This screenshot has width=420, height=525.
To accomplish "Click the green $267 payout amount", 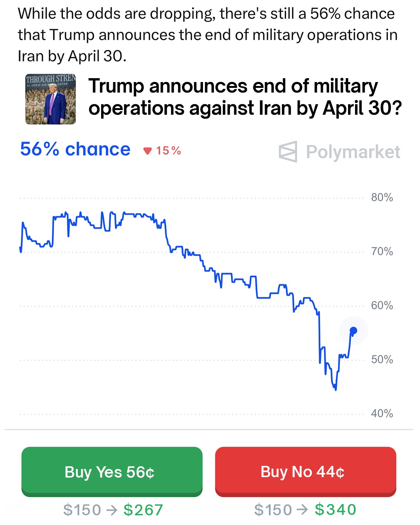I will pyautogui.click(x=143, y=510).
